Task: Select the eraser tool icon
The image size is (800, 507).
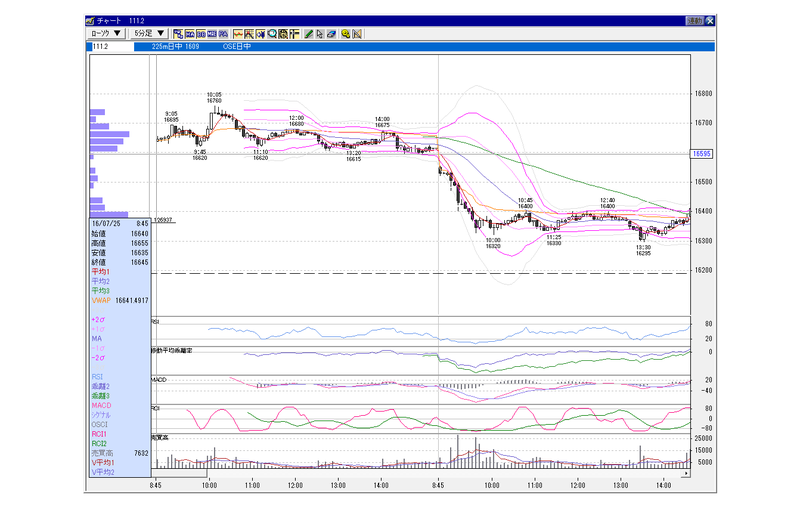Action: tap(331, 34)
